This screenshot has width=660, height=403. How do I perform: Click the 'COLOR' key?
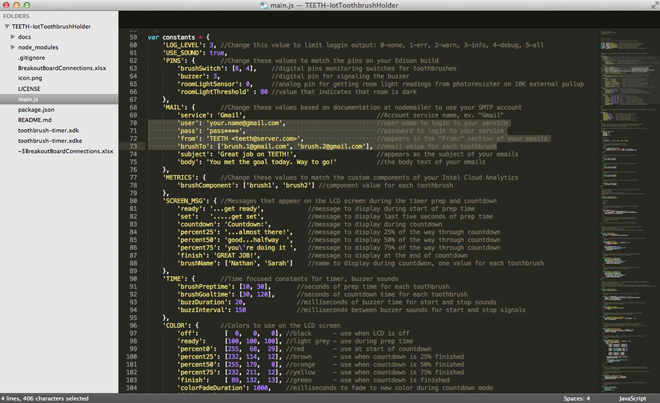tap(176, 326)
